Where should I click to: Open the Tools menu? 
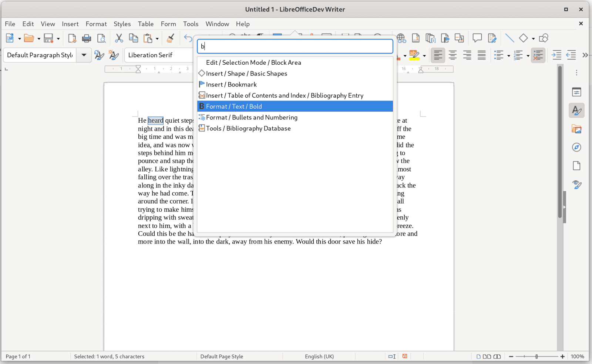[191, 24]
